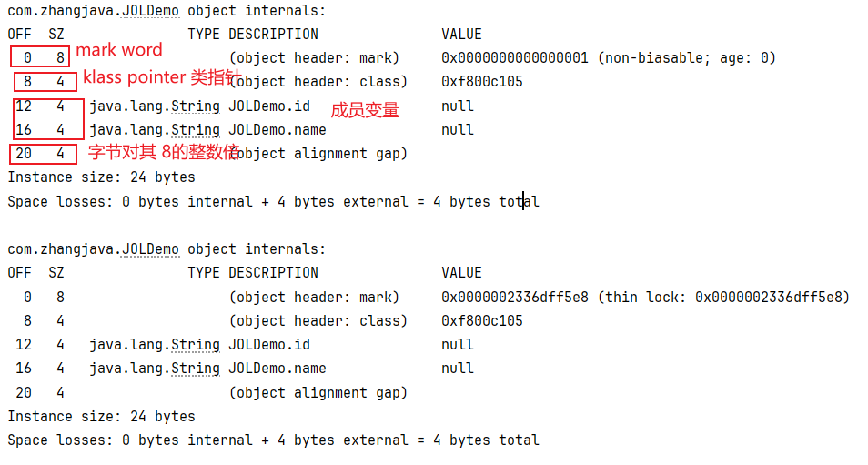Click the 'TYPE DESCRIPTION' header in first table
Screen dimensions: 868x465
253,35
